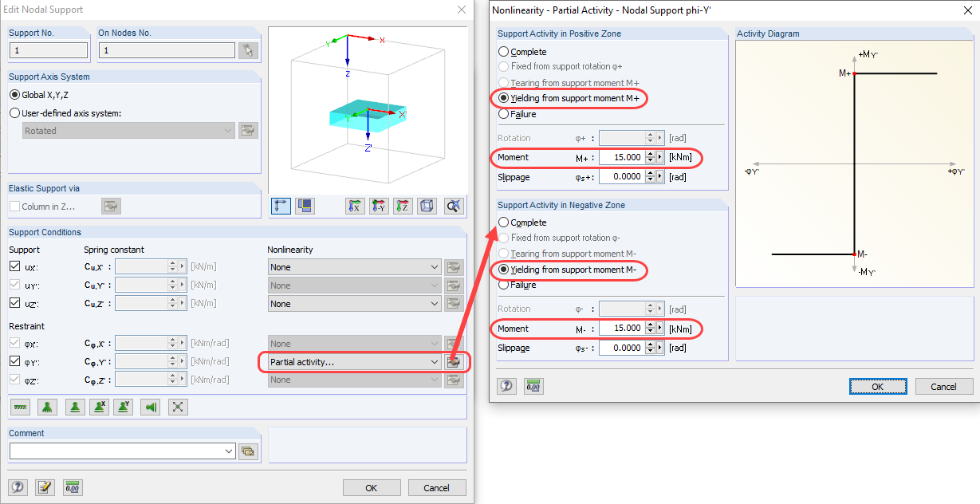Toggle the support graphic display icon

coord(305,206)
